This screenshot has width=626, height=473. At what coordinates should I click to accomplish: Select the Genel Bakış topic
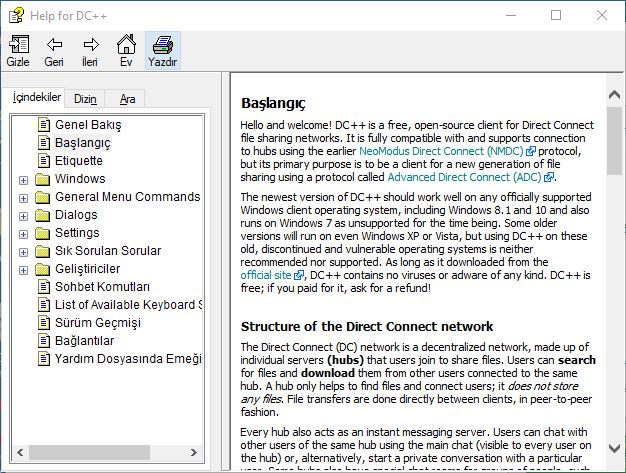(88, 125)
